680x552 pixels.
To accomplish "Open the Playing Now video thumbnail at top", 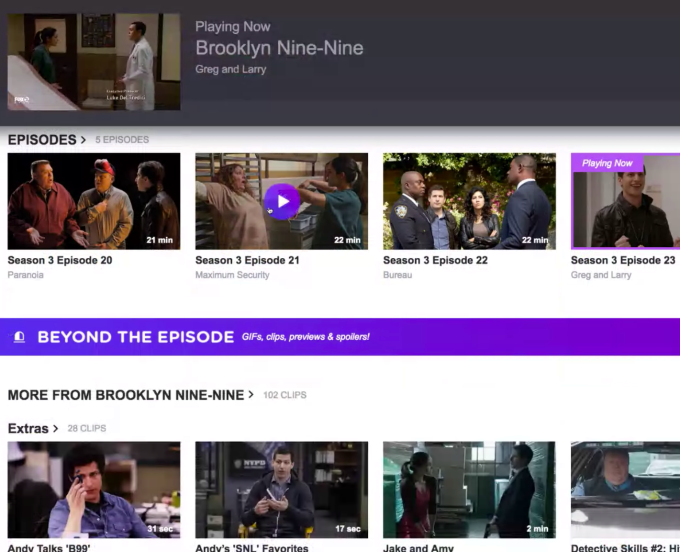I will pyautogui.click(x=94, y=62).
